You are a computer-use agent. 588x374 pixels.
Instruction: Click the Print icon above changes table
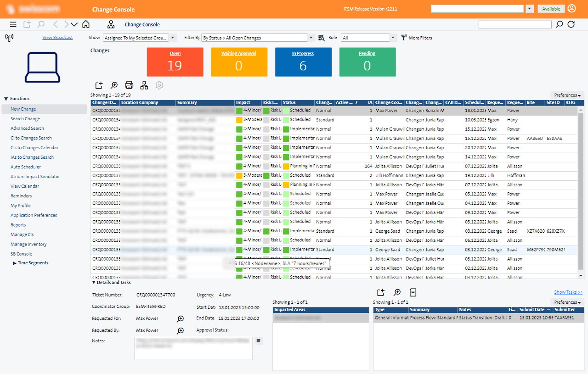(129, 85)
